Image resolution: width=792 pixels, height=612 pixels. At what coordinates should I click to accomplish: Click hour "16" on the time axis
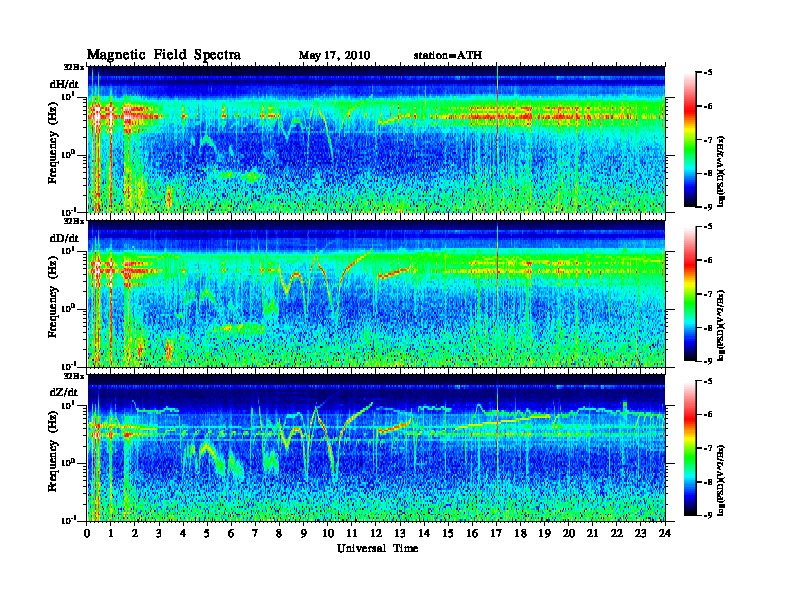tap(472, 534)
